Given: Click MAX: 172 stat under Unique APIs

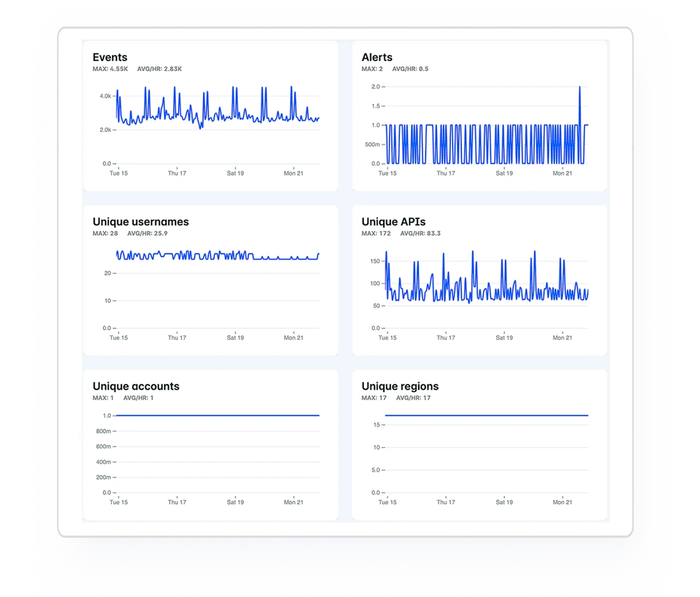Looking at the screenshot, I should click(x=376, y=234).
